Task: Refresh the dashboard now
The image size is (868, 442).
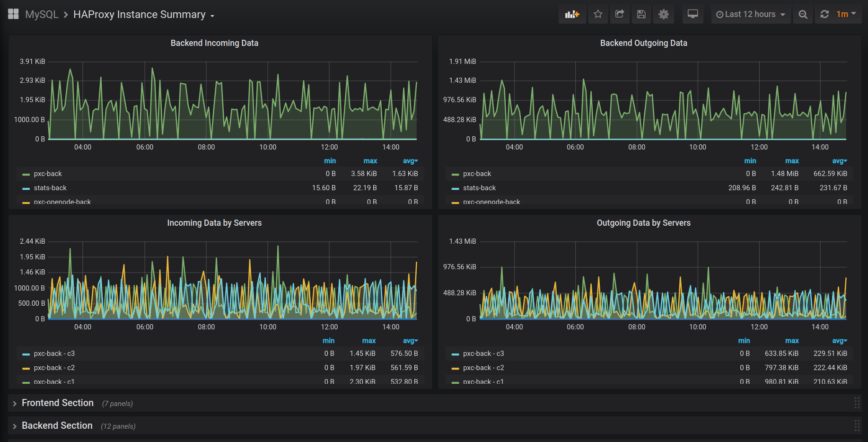Action: [824, 14]
